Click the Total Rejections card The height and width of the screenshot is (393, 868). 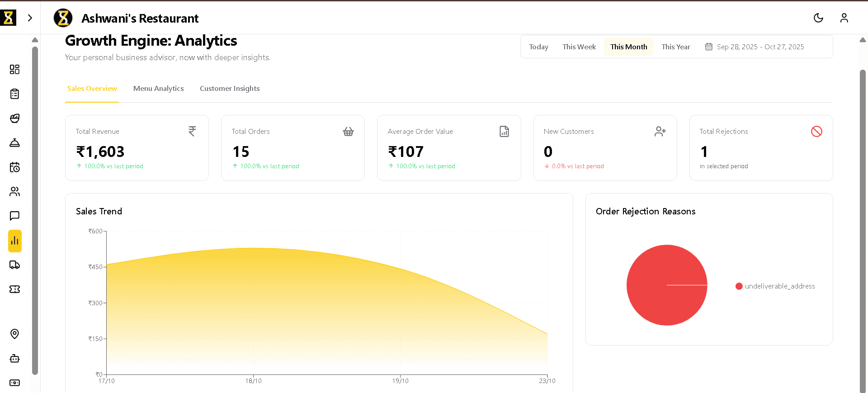(761, 148)
